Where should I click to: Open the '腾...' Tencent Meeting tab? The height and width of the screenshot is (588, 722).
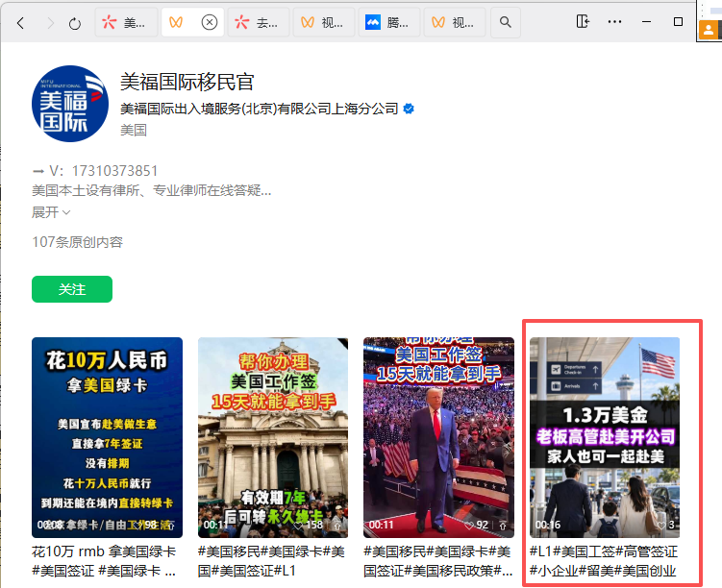pos(389,22)
